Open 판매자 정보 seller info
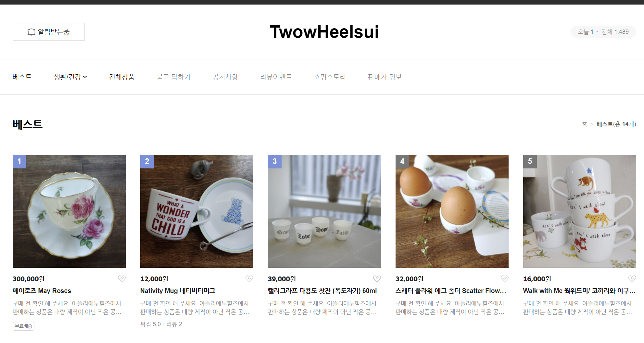 385,77
